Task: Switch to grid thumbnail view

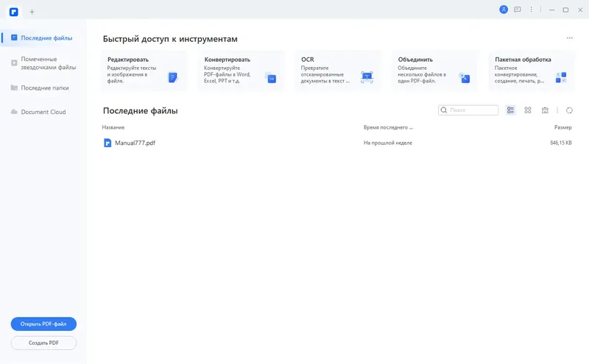Action: click(x=528, y=110)
